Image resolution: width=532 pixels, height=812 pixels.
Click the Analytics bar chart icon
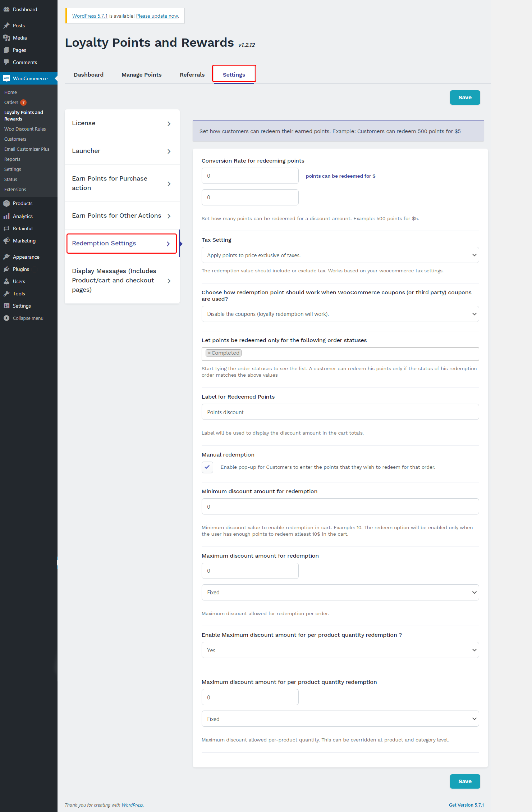6,216
